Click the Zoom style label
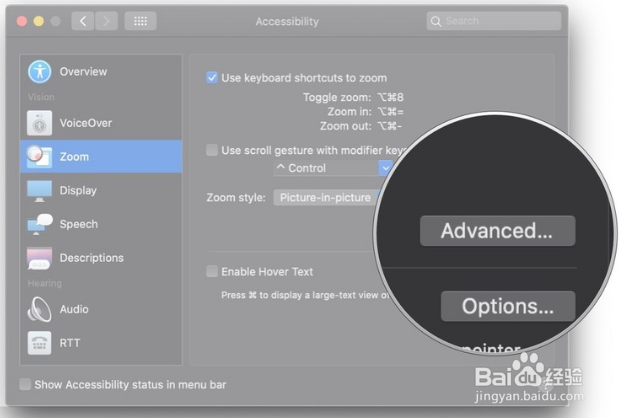This screenshot has height=418, width=619. point(236,197)
